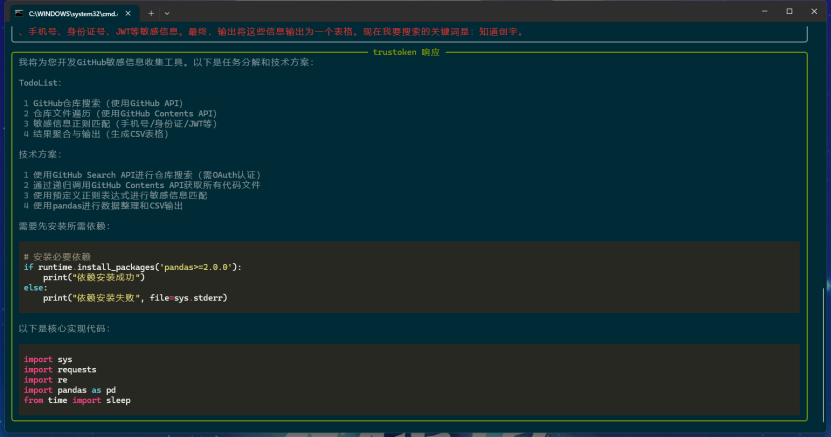Viewport: 831px width, 437px height.
Task: Click the intro line '我将为您开发GitHub敏感信息收集工具'
Action: tap(166, 63)
